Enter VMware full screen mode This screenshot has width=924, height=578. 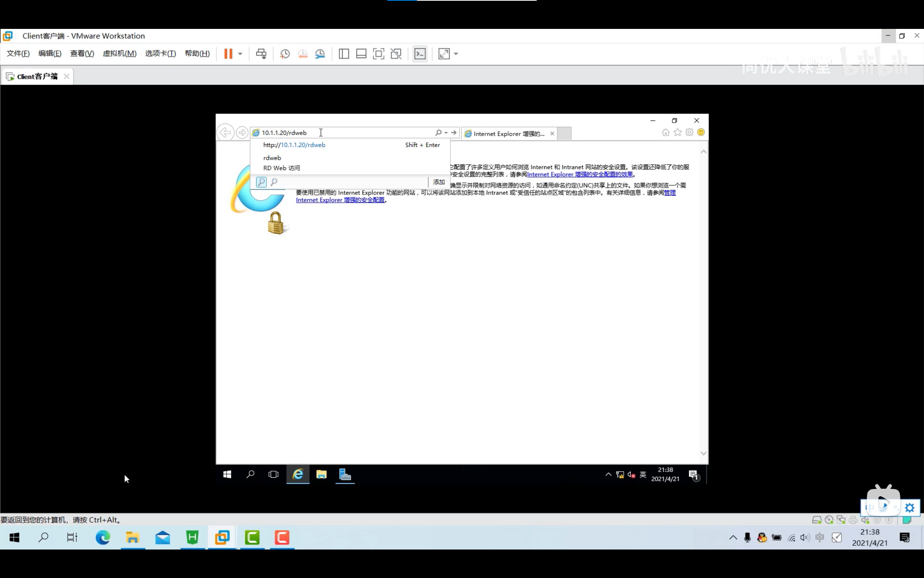click(x=378, y=54)
